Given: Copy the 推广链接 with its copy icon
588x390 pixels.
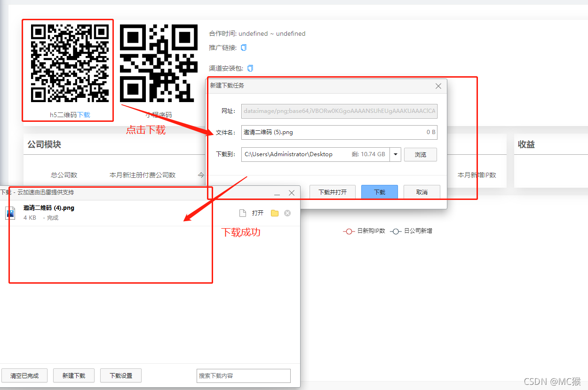Looking at the screenshot, I should point(244,48).
